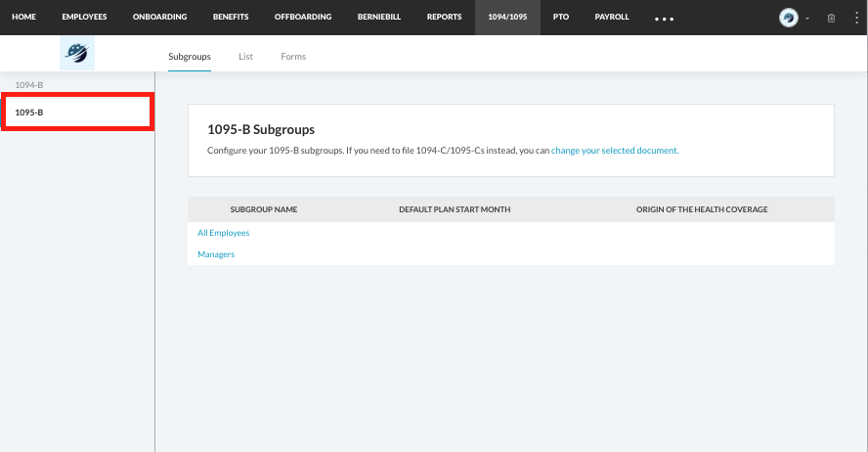Click the Subgroup Name column header
Viewport: 868px width, 452px height.
coord(264,209)
